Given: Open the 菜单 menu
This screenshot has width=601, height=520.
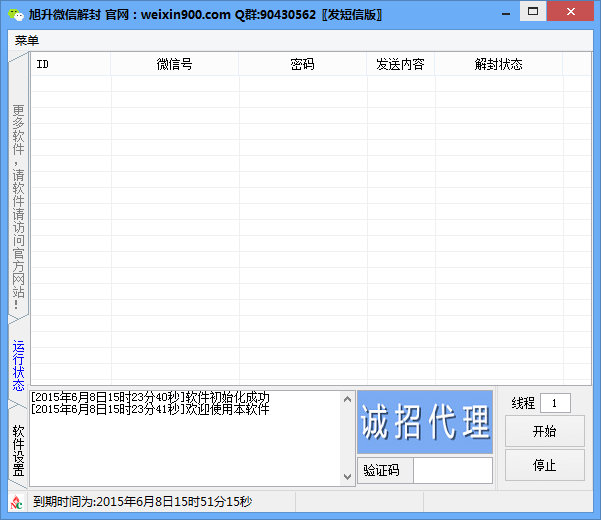Looking at the screenshot, I should pos(27,40).
